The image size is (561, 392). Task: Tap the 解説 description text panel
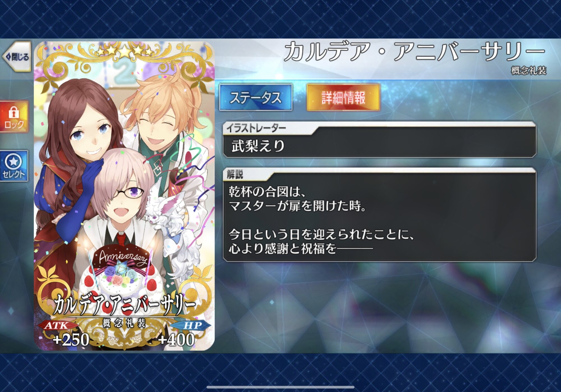point(380,215)
